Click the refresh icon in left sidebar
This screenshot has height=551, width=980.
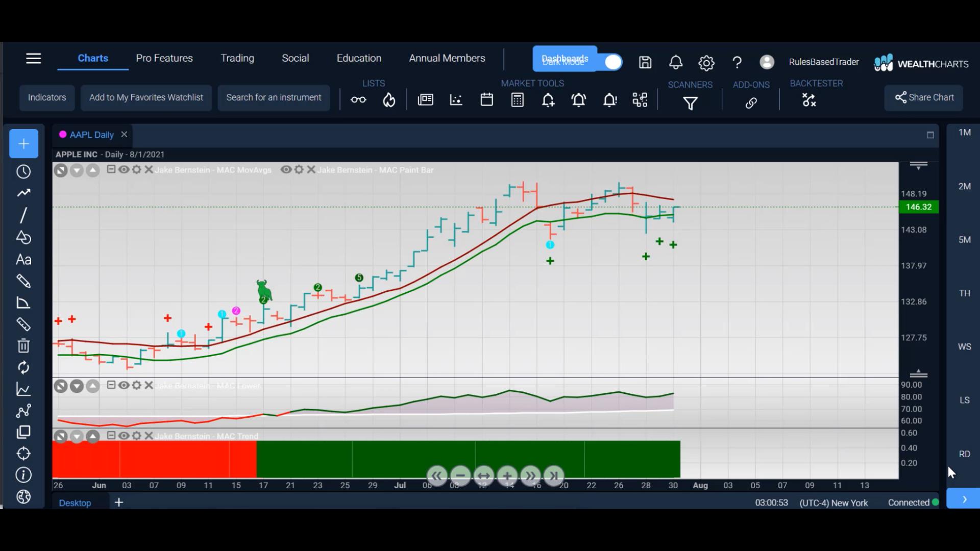coord(23,367)
